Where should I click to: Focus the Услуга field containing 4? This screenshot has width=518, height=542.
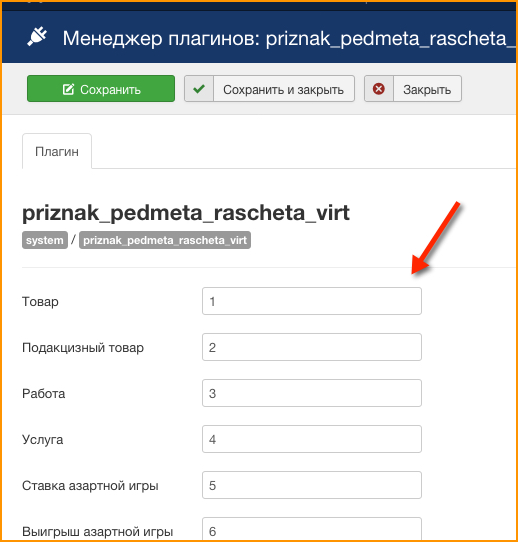312,439
